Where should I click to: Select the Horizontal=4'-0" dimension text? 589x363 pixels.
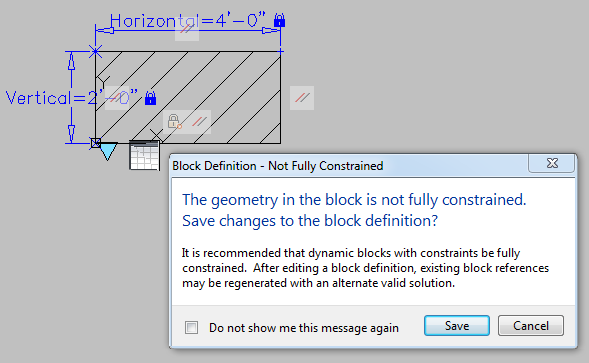click(x=188, y=21)
